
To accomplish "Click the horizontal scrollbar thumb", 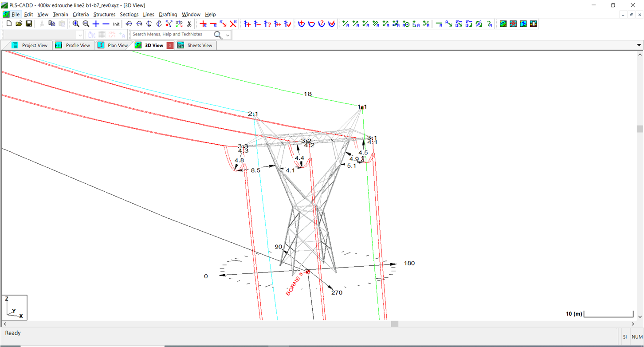I will click(394, 324).
